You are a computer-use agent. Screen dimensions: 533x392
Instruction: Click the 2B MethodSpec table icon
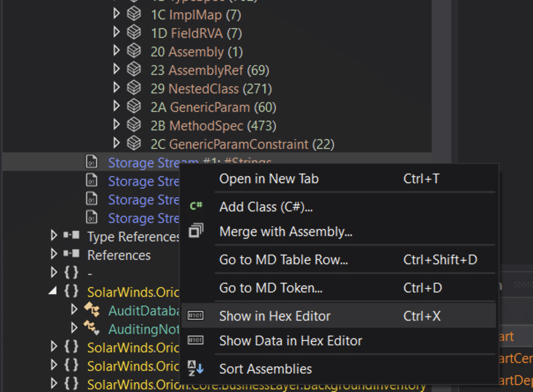click(x=134, y=126)
